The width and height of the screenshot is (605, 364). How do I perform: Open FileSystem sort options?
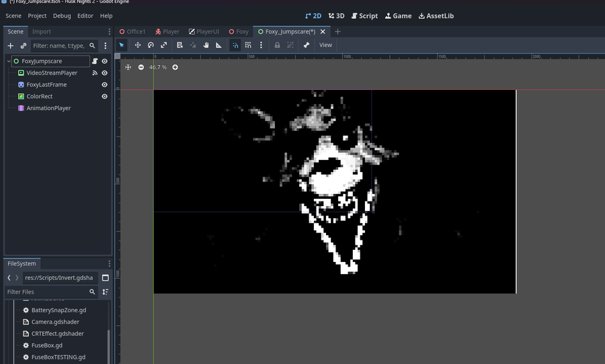106,292
